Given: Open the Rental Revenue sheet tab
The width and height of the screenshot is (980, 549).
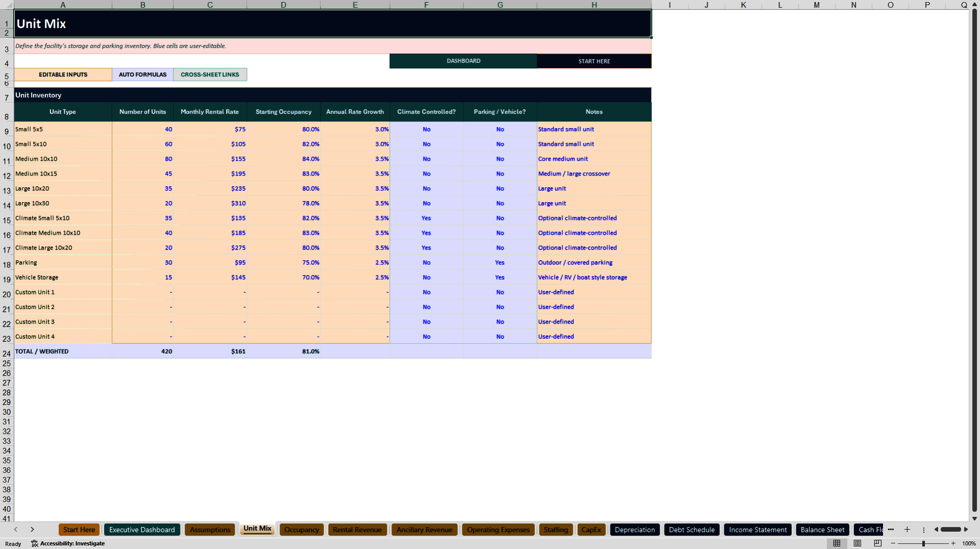Looking at the screenshot, I should (x=357, y=530).
